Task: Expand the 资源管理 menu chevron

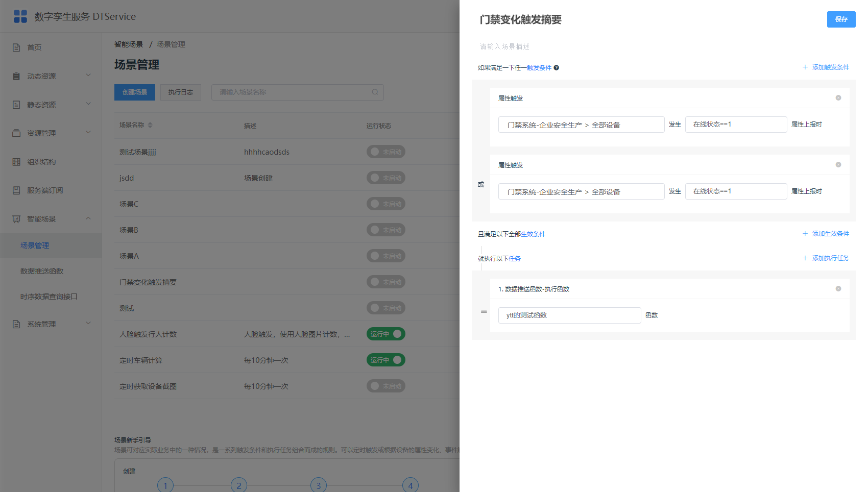Action: [88, 132]
